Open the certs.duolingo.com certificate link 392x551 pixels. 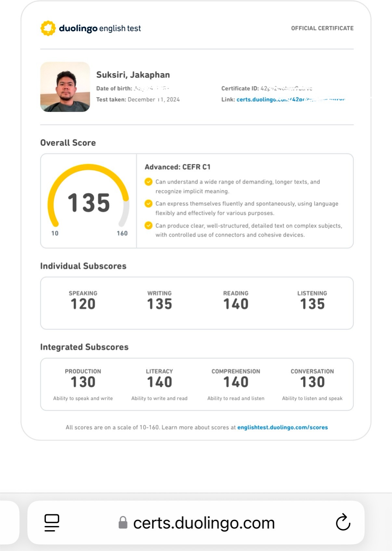[x=291, y=100]
